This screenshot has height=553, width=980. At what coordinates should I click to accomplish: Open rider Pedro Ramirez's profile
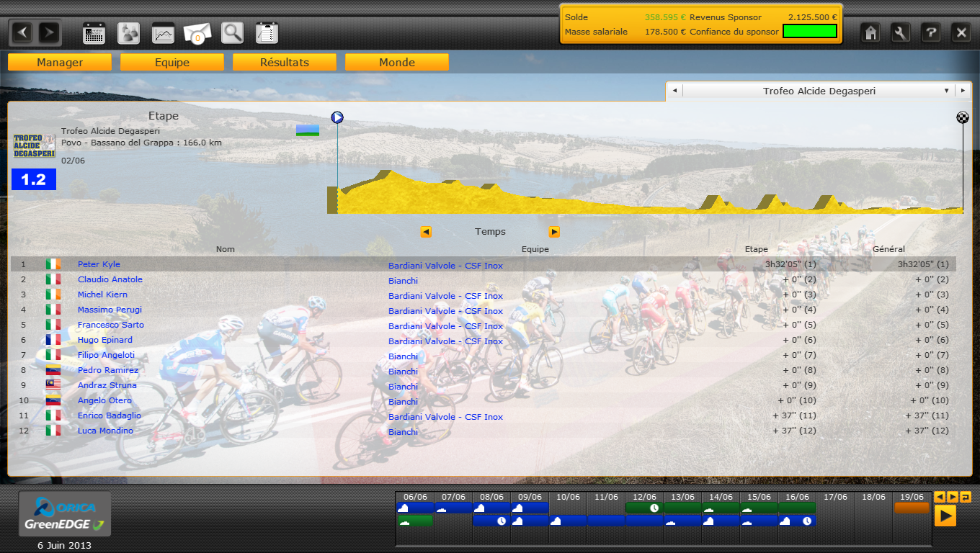pos(108,370)
